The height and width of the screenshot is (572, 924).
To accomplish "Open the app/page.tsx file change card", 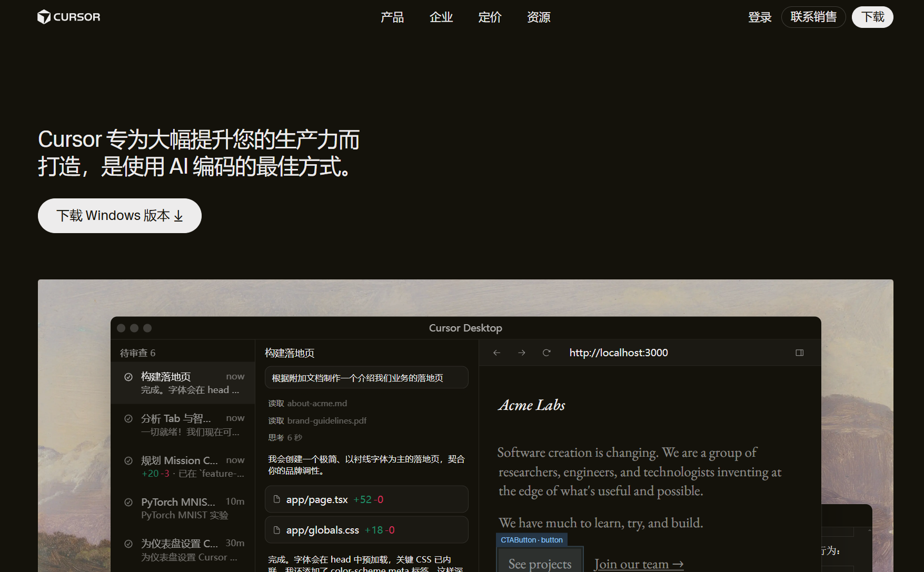I will coord(366,499).
